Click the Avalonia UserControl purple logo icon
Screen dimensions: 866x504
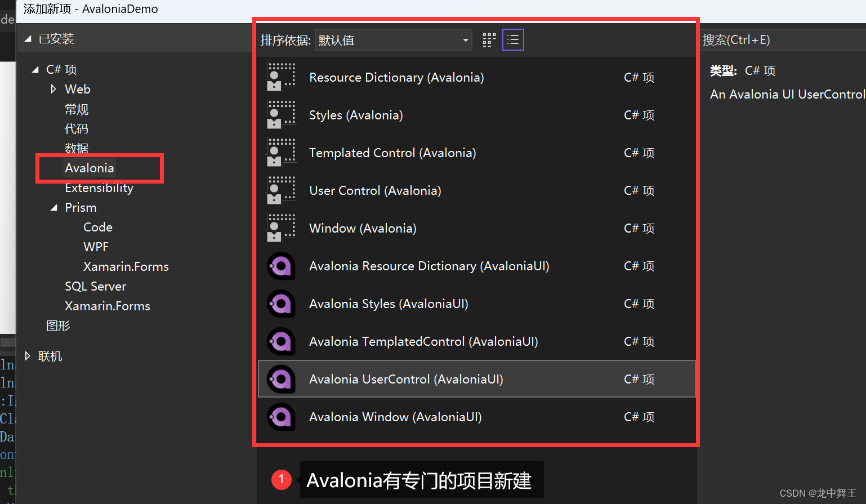pos(281,379)
